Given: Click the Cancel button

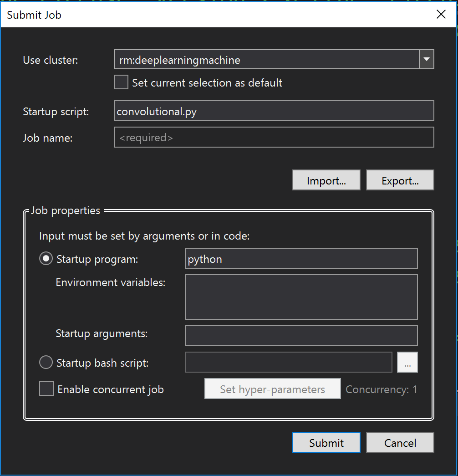Looking at the screenshot, I should coord(400,442).
